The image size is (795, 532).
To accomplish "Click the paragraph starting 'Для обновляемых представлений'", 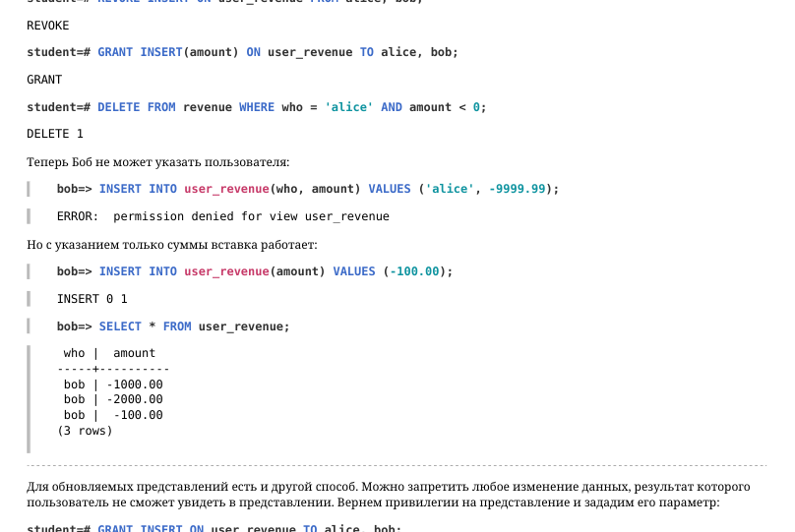I will pyautogui.click(x=389, y=495).
